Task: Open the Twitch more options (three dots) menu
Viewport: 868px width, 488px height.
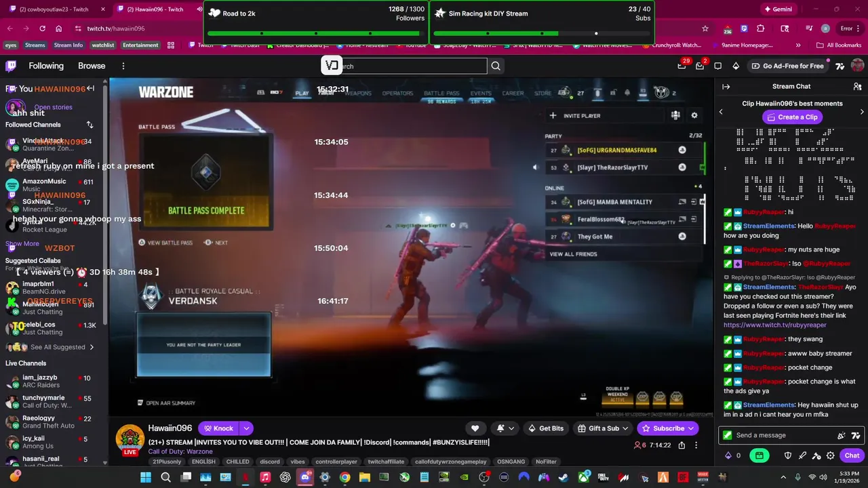Action: click(x=123, y=66)
